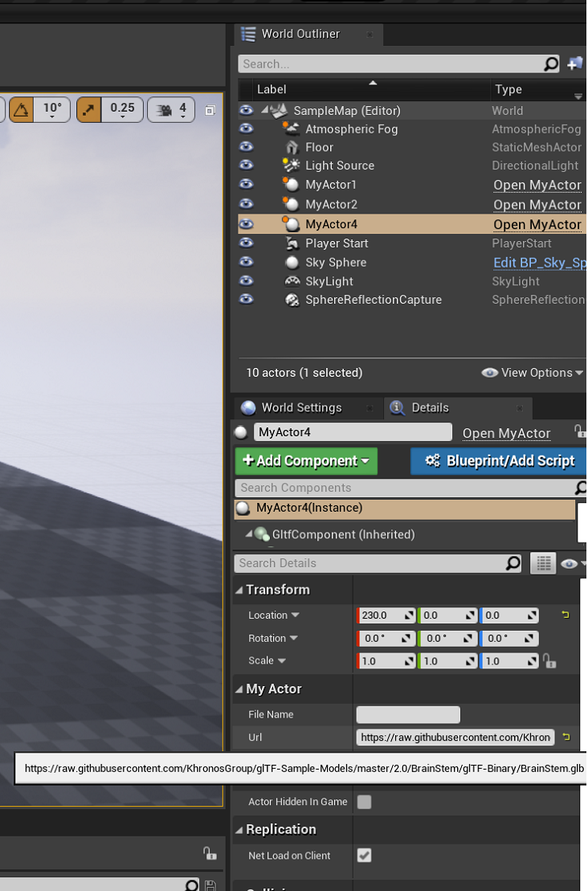
Task: Toggle visibility of MyActor2
Action: 246,204
